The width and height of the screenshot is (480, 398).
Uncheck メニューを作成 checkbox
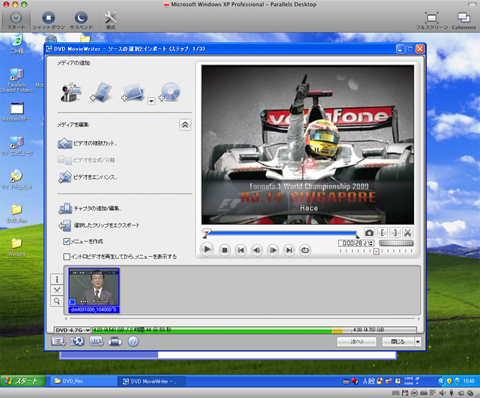pyautogui.click(x=67, y=241)
